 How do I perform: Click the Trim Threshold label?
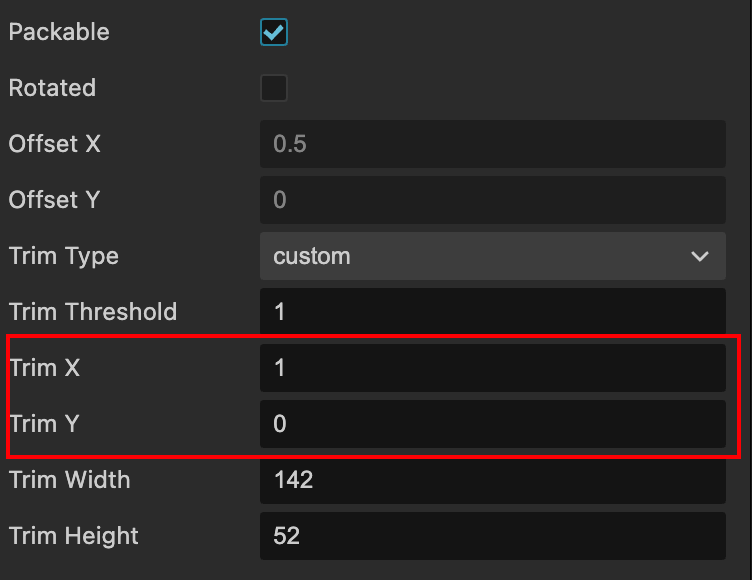coord(93,312)
